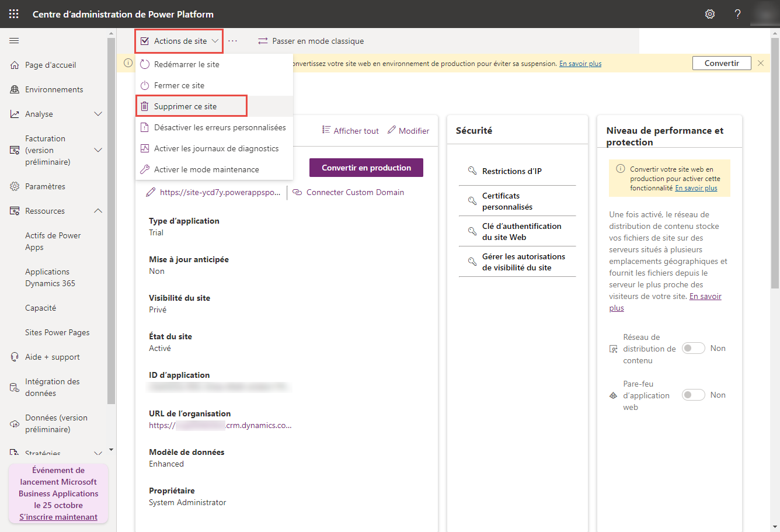Open the help question mark icon
This screenshot has height=532, width=780.
(x=738, y=14)
